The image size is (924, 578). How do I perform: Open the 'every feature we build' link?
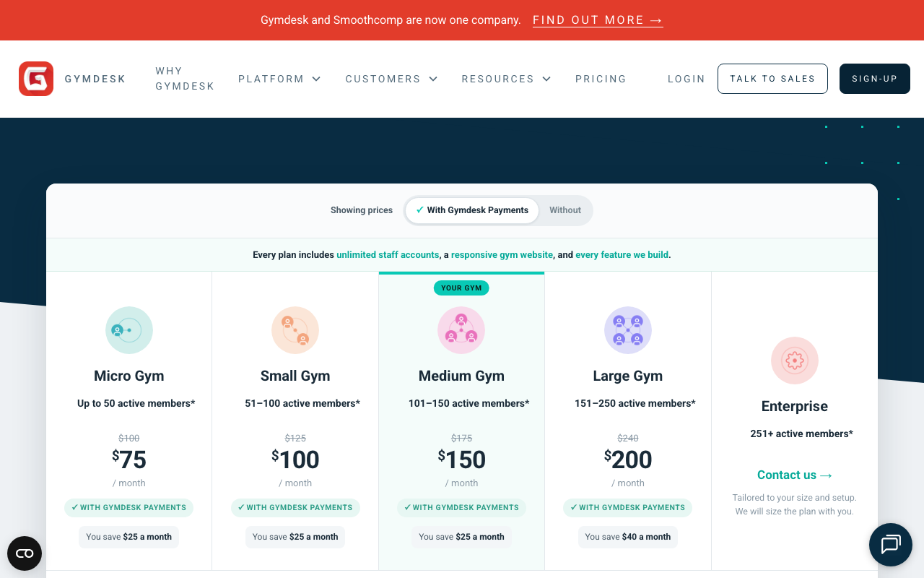click(x=622, y=255)
